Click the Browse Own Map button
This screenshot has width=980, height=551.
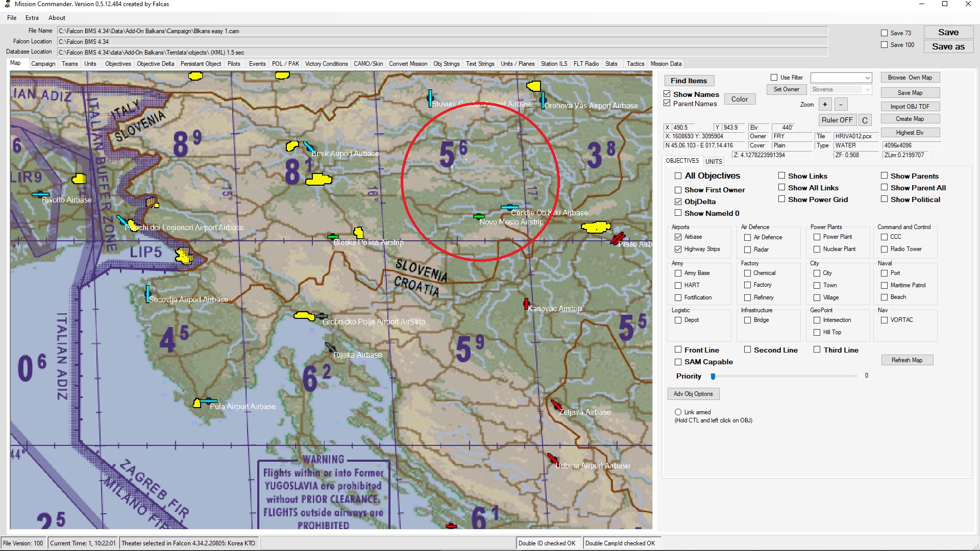[x=910, y=78]
